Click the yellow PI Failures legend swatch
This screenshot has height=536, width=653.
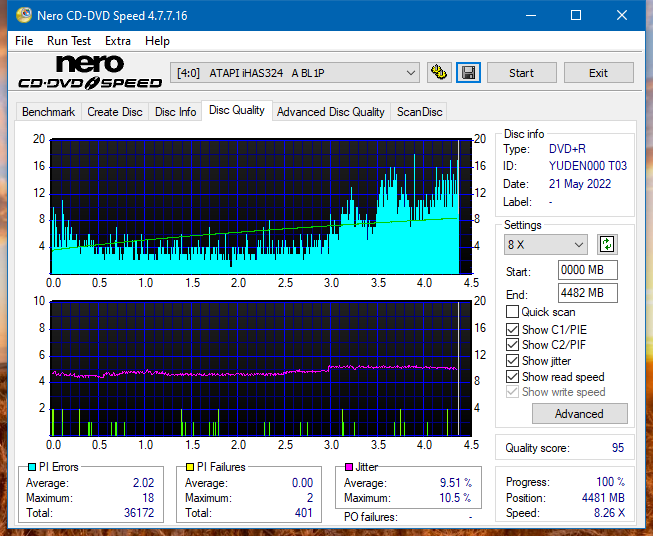click(190, 467)
